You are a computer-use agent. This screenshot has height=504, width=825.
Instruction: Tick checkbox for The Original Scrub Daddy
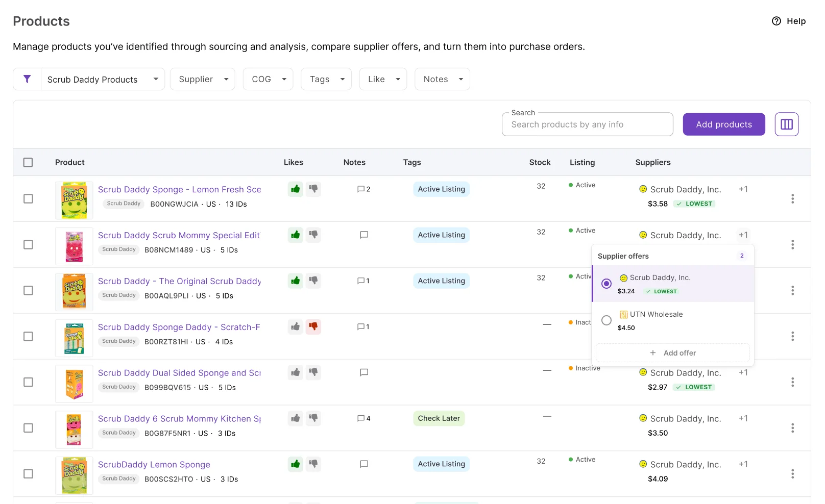pos(28,290)
